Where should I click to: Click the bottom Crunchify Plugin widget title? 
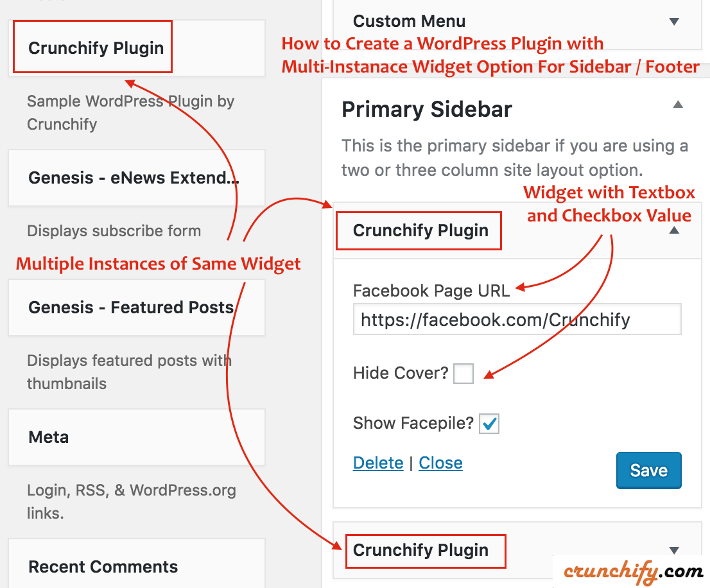[x=420, y=550]
